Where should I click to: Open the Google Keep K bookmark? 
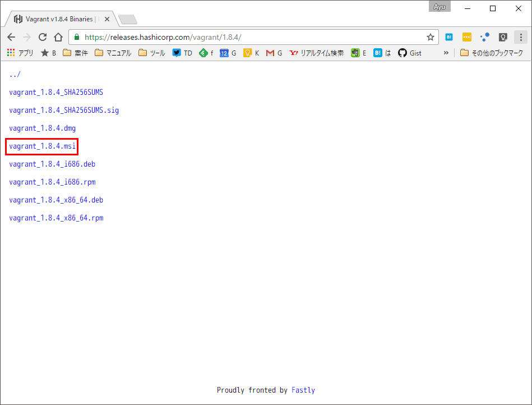(251, 53)
